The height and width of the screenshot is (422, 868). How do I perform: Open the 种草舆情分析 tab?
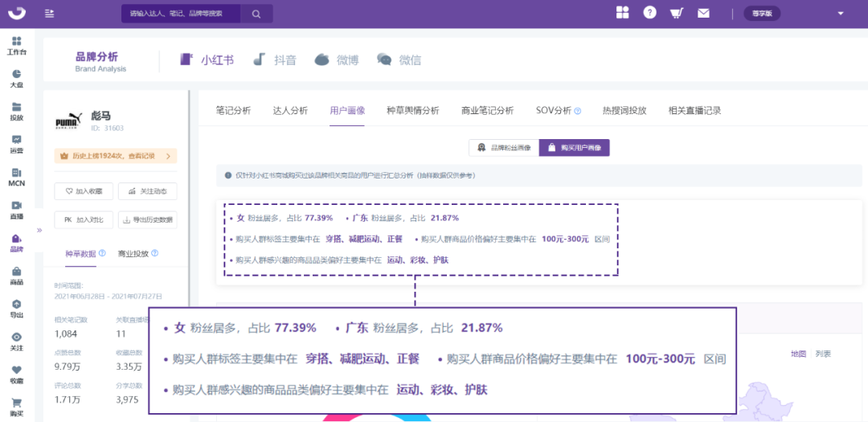point(412,110)
